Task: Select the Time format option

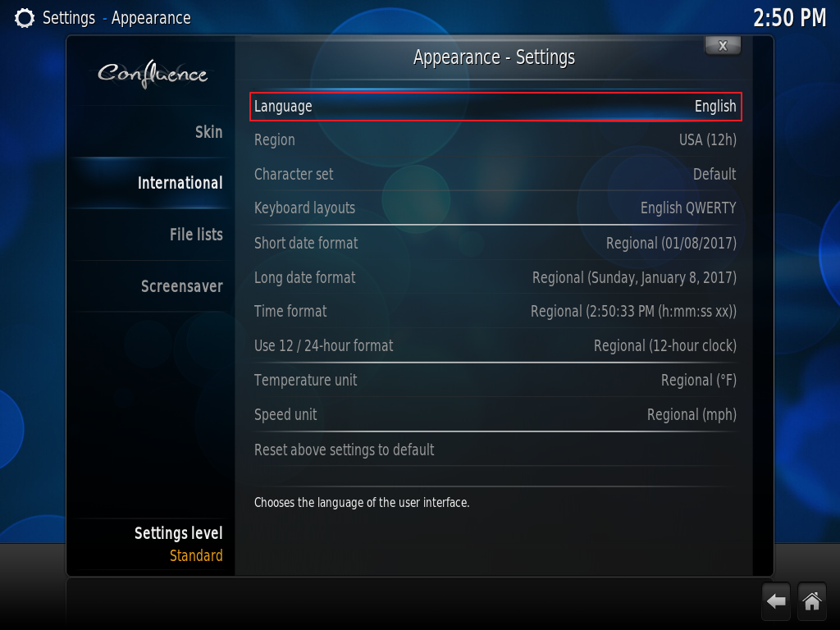Action: click(495, 311)
